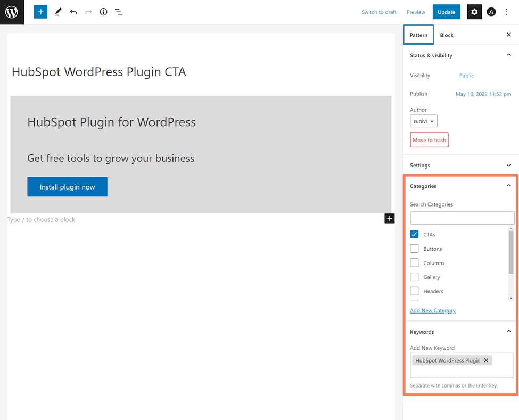Click the Add New Category link

pyautogui.click(x=433, y=311)
